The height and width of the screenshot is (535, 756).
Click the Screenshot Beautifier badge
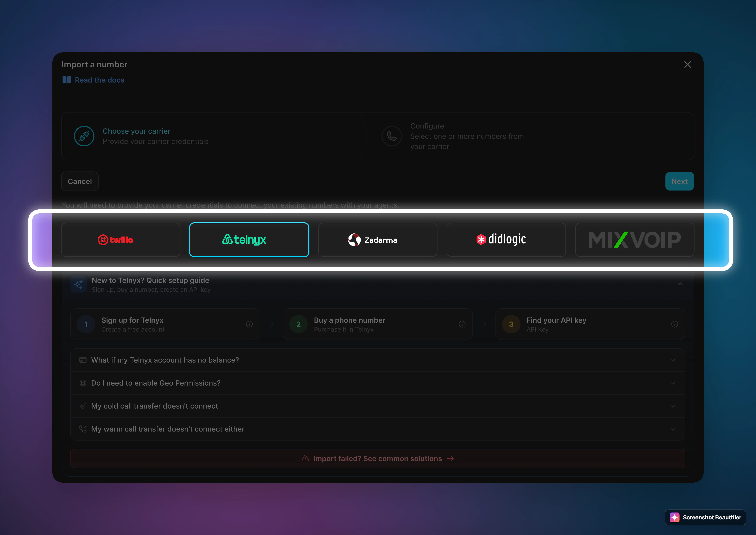coord(705,518)
